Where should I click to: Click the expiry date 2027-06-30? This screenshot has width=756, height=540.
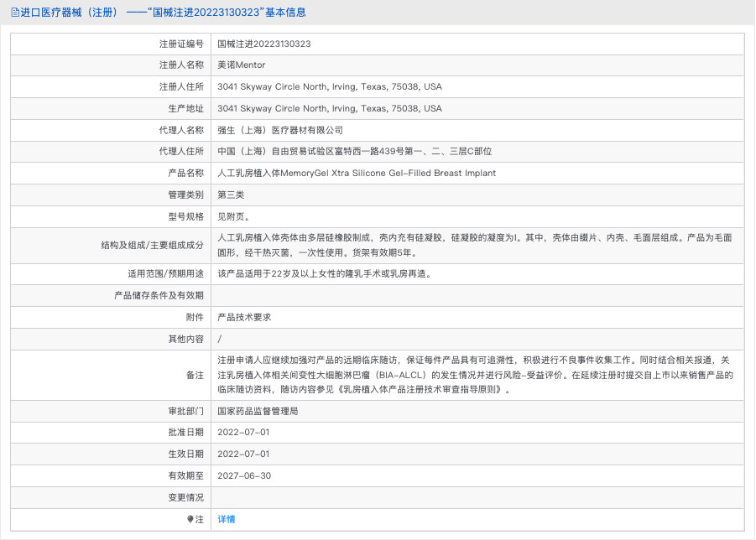pos(243,476)
